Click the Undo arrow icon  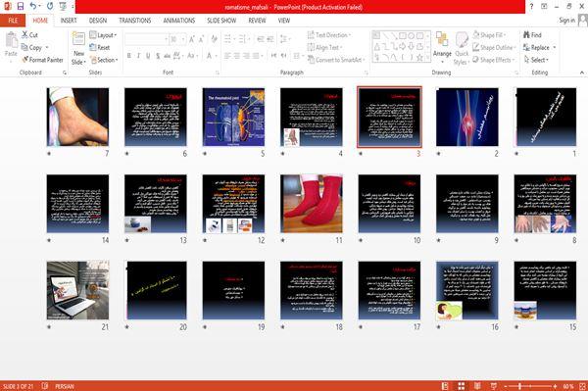click(33, 6)
